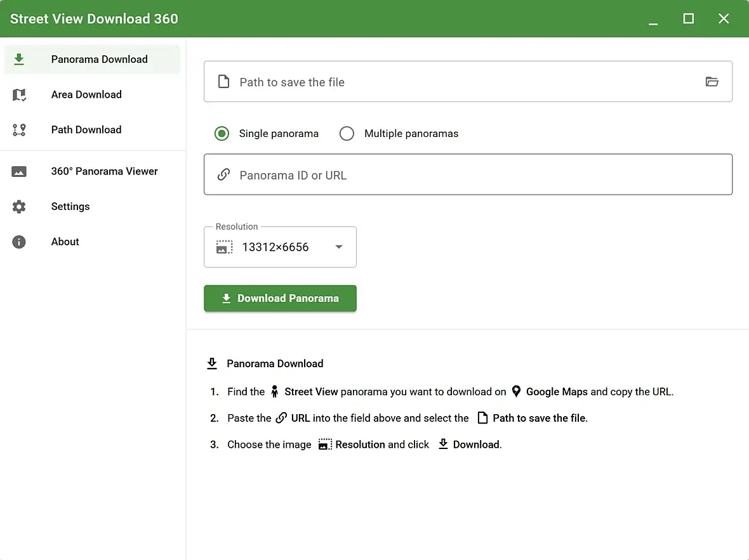The image size is (749, 560).
Task: Go to the About page
Action: coord(65,242)
